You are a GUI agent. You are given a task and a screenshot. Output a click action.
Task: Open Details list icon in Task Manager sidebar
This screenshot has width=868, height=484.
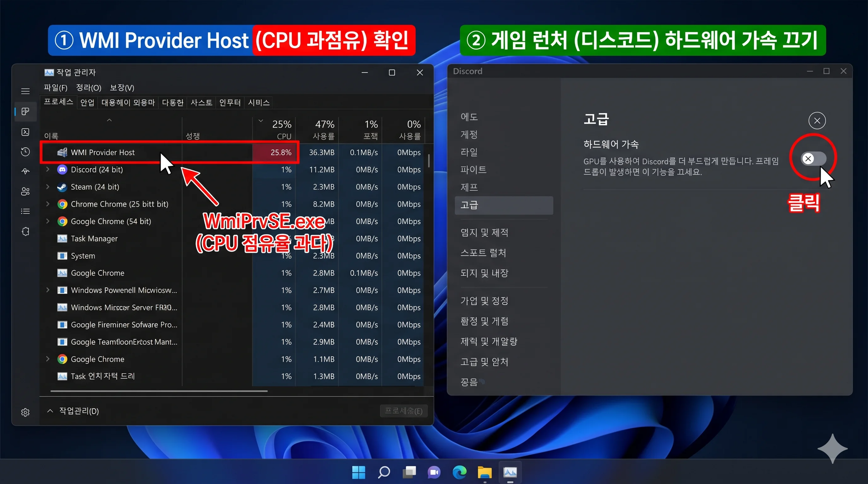[25, 211]
